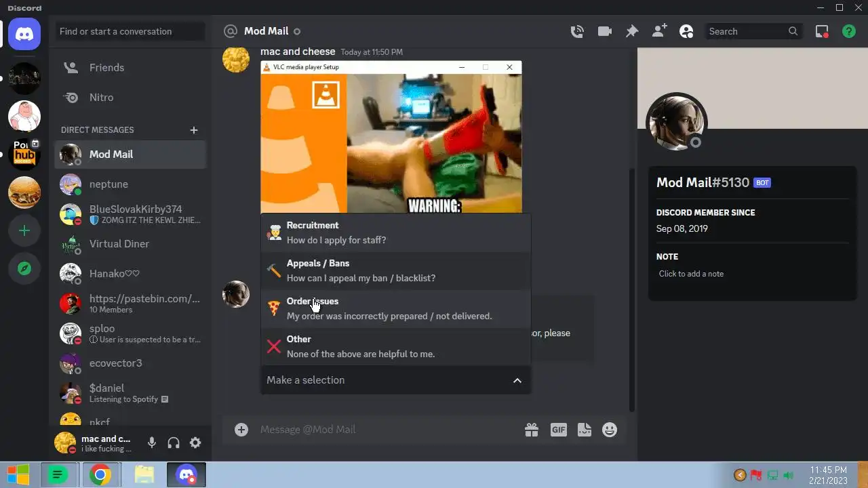Image resolution: width=868 pixels, height=488 pixels.
Task: Choose Other option
Action: (x=395, y=347)
